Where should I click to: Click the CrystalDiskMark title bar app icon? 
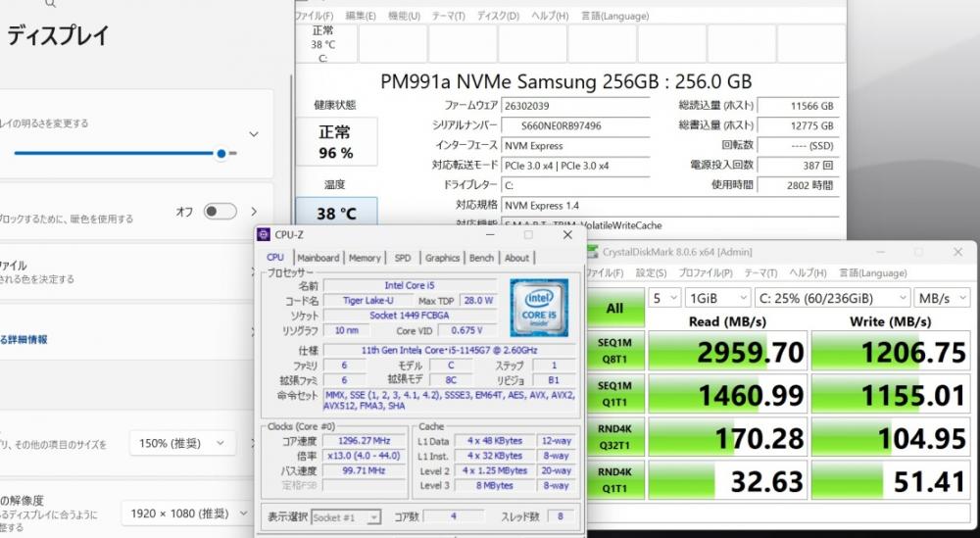[592, 252]
